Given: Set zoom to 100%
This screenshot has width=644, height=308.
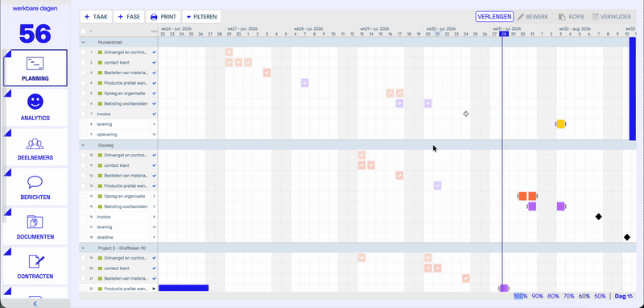Looking at the screenshot, I should point(520,296).
